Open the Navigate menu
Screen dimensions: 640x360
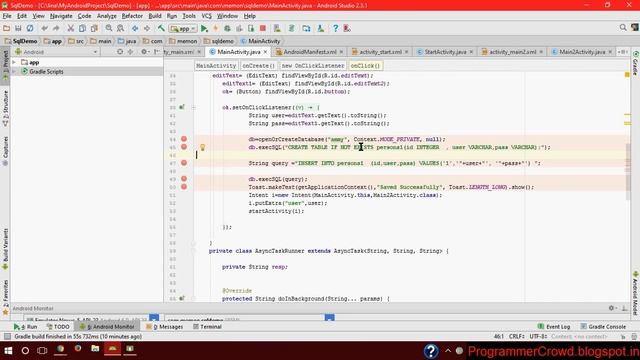(61, 16)
